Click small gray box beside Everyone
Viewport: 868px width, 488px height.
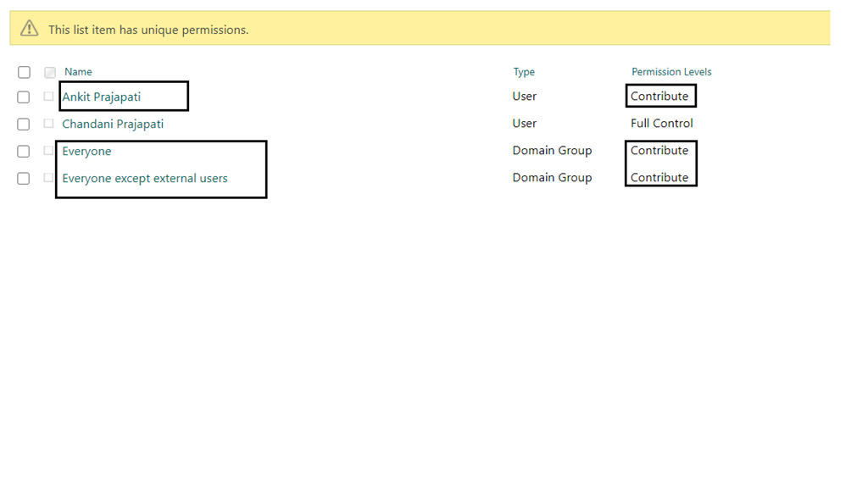click(48, 151)
